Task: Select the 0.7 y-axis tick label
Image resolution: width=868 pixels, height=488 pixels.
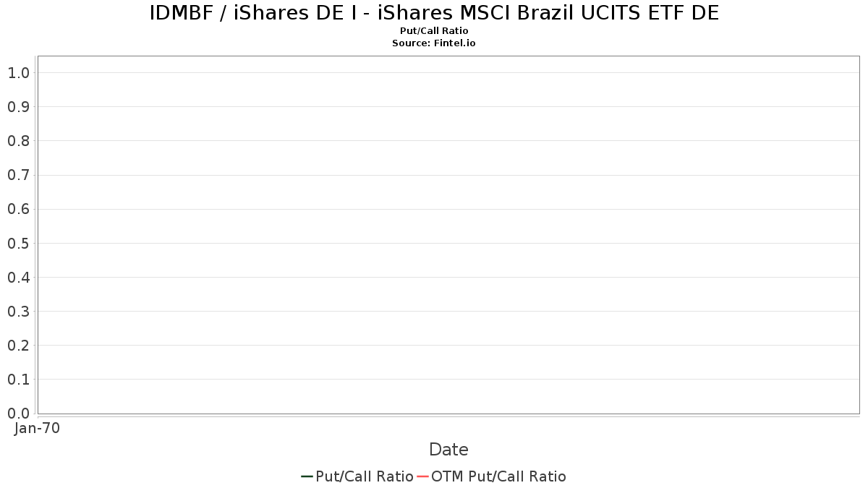Action: point(18,175)
